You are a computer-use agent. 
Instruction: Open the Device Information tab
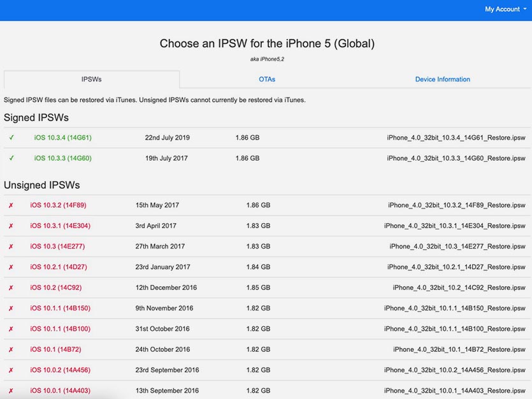(x=442, y=80)
